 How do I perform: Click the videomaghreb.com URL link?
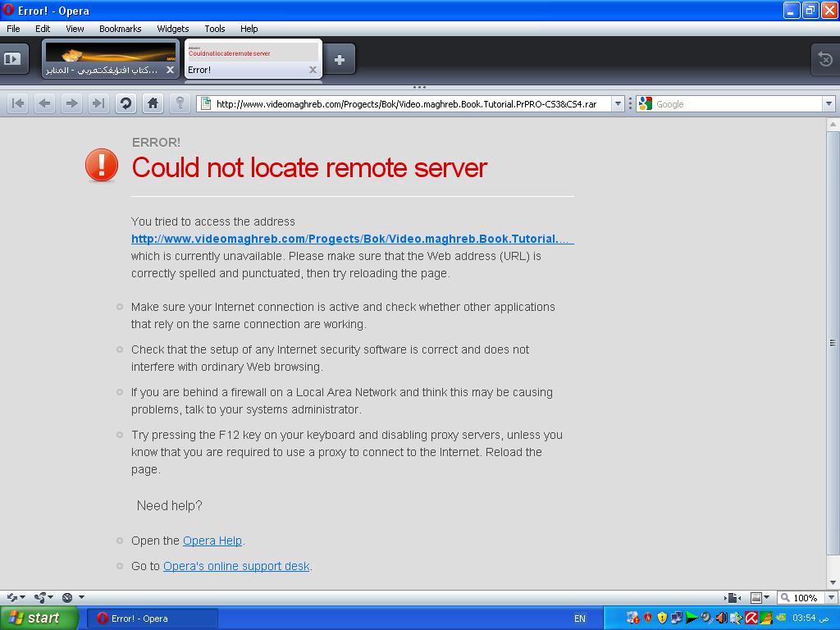[x=352, y=239]
